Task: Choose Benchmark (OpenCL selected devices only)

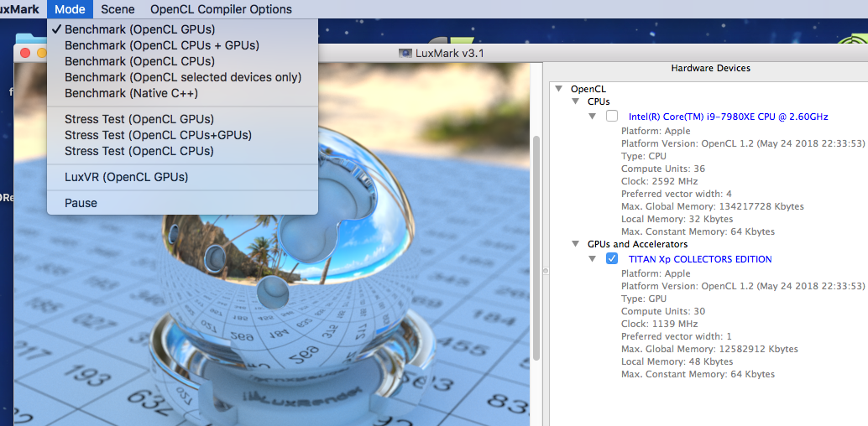Action: pos(183,77)
